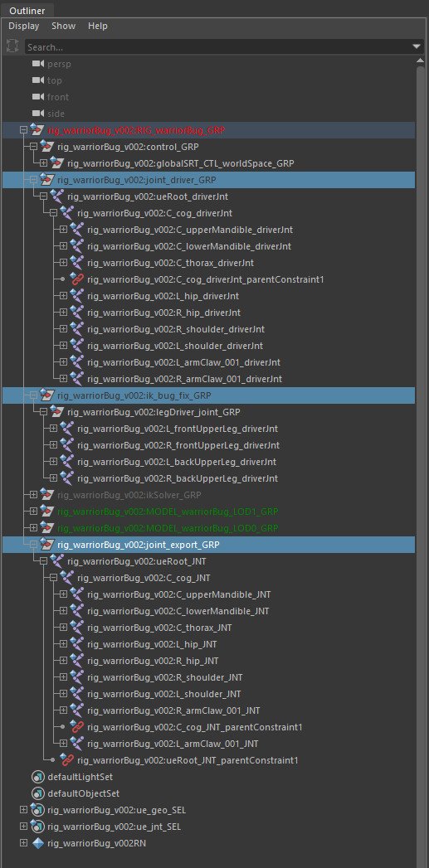This screenshot has height=868, width=429.
Task: Select R_hip_JNT node
Action: [x=153, y=661]
